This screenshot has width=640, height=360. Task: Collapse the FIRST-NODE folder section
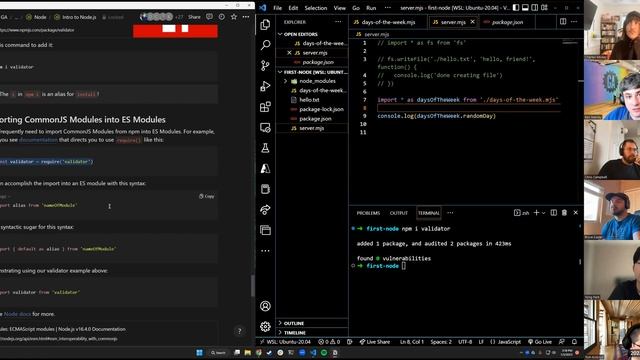coord(312,72)
